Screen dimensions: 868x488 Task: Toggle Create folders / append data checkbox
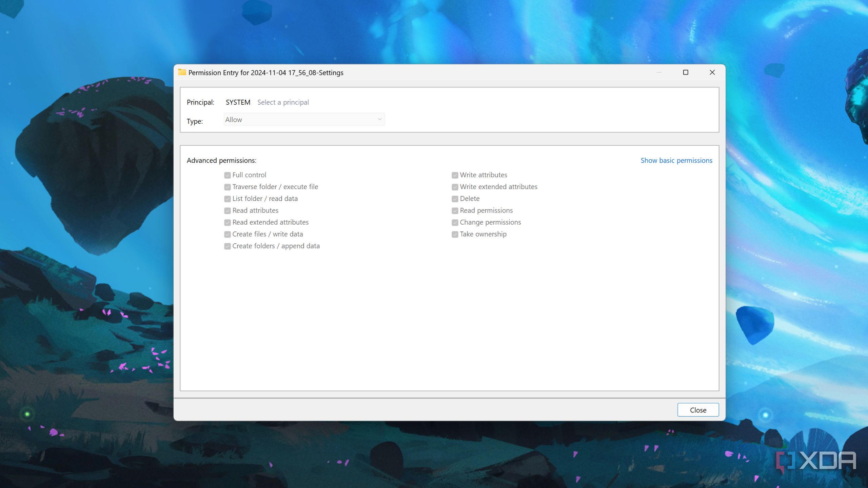tap(227, 246)
